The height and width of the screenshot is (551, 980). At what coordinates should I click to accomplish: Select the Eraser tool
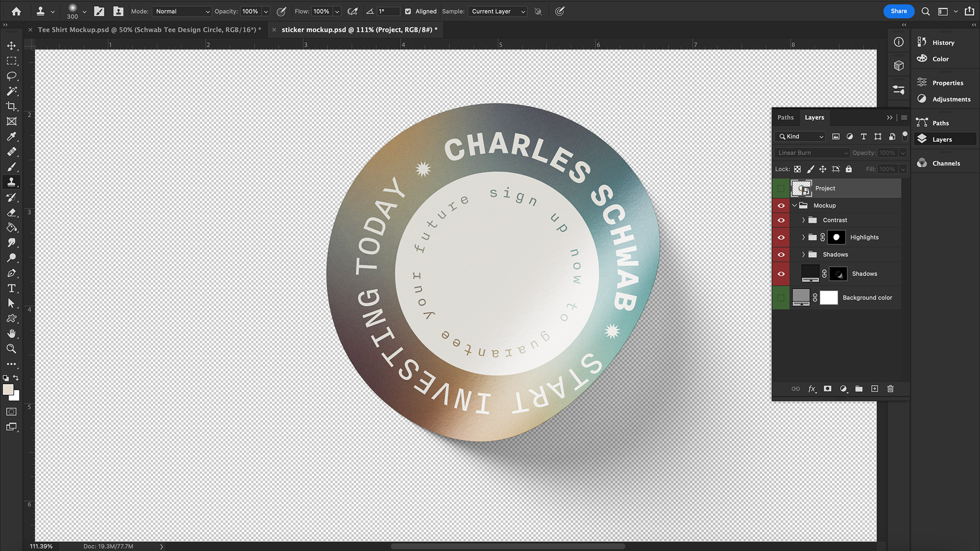pos(11,212)
